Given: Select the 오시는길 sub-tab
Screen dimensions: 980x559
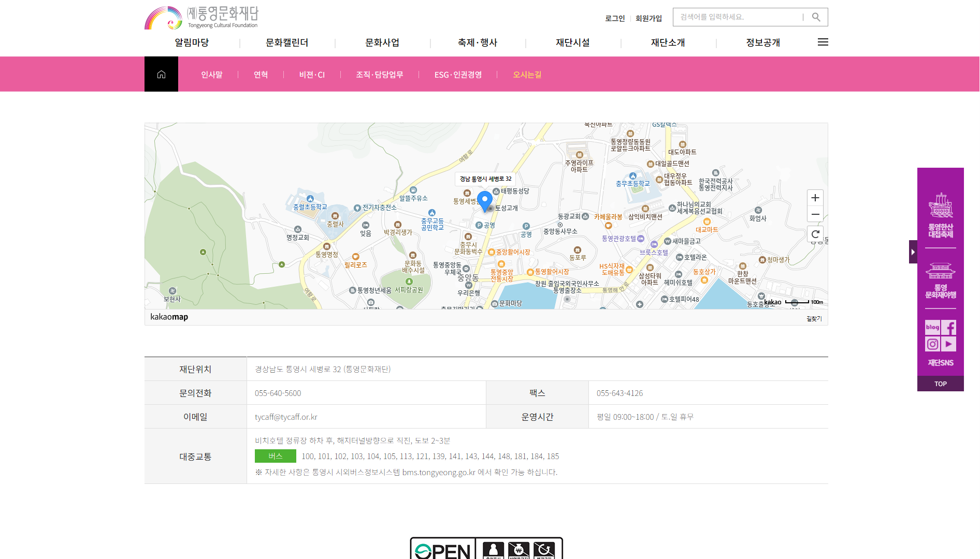Looking at the screenshot, I should coord(527,75).
